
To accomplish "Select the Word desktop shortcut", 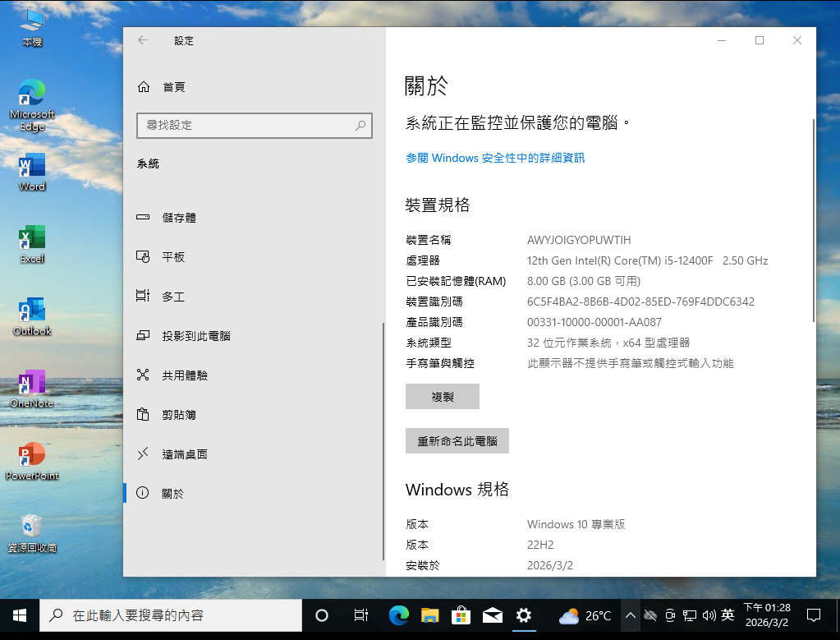I will point(32,172).
